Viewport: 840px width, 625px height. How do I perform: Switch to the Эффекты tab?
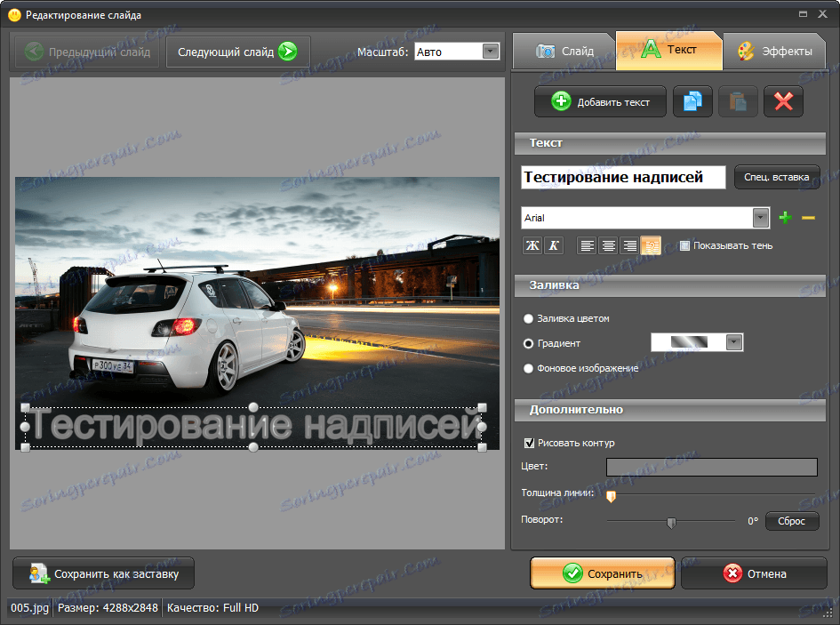pyautogui.click(x=774, y=52)
